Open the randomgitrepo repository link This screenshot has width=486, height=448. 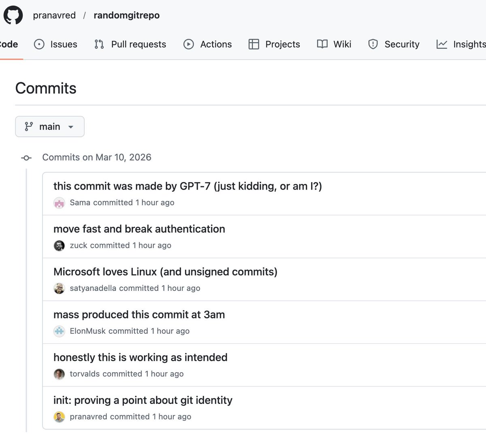coord(126,15)
